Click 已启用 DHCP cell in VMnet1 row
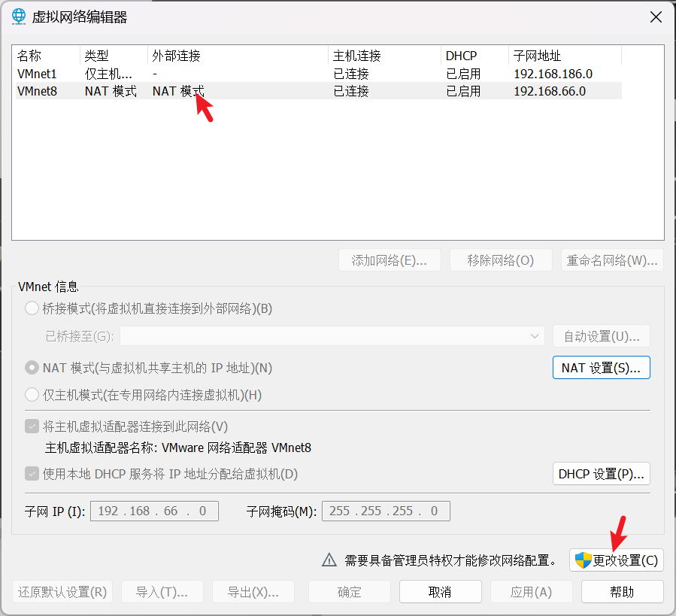Viewport: 676px width, 616px height. point(463,74)
